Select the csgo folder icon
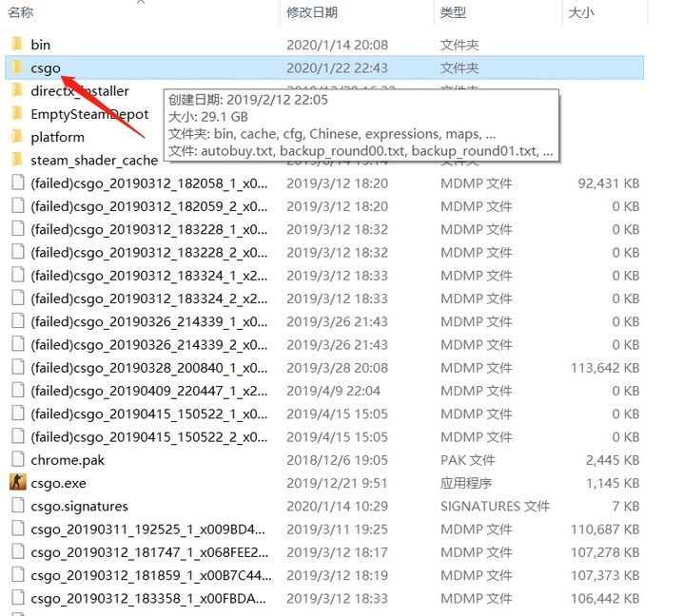Screen dimensions: 684x616 click(17, 67)
